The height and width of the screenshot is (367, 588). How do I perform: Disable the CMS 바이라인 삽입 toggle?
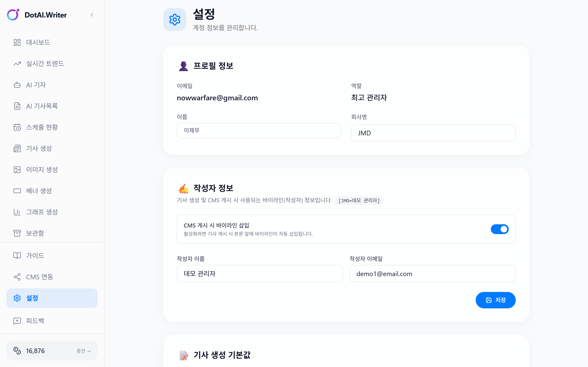click(500, 229)
